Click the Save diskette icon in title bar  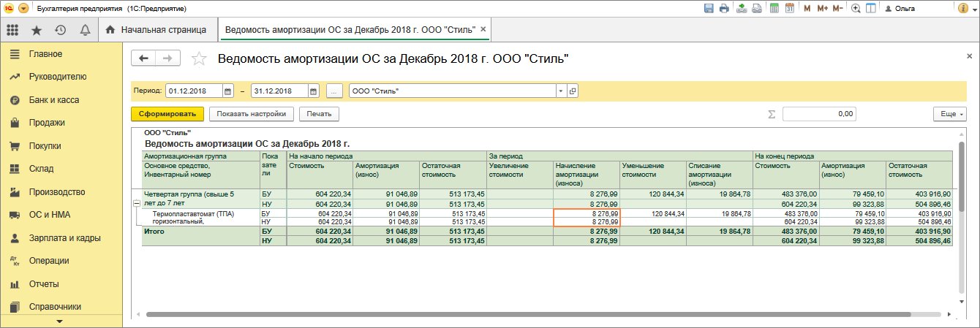(708, 8)
